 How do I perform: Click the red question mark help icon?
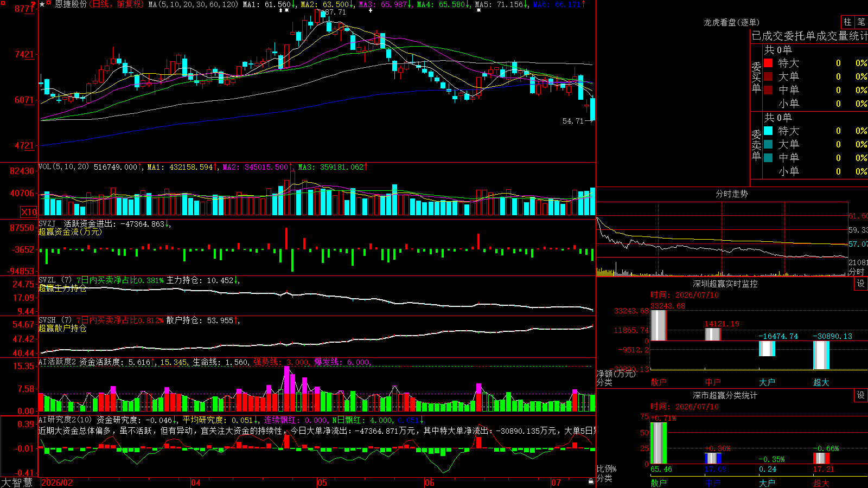click(x=33, y=4)
